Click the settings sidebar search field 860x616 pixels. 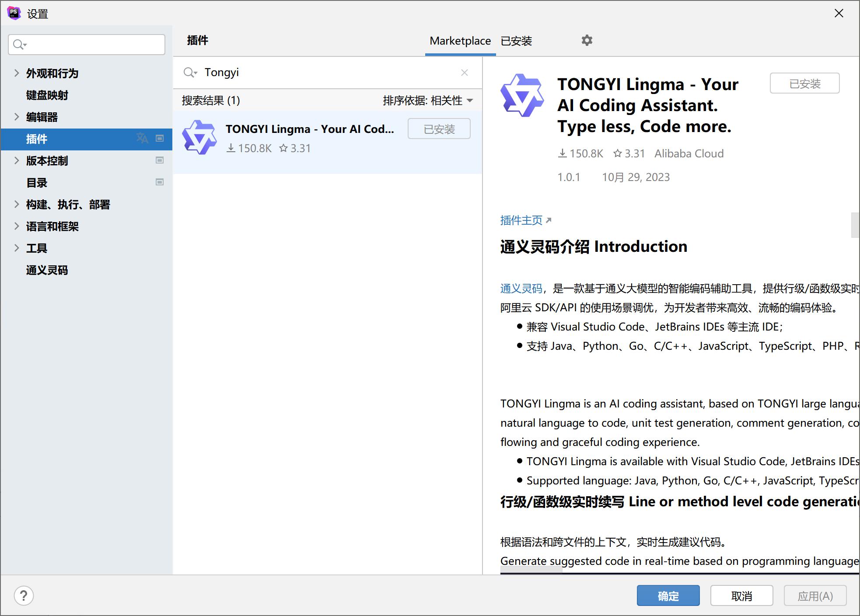[x=86, y=44]
